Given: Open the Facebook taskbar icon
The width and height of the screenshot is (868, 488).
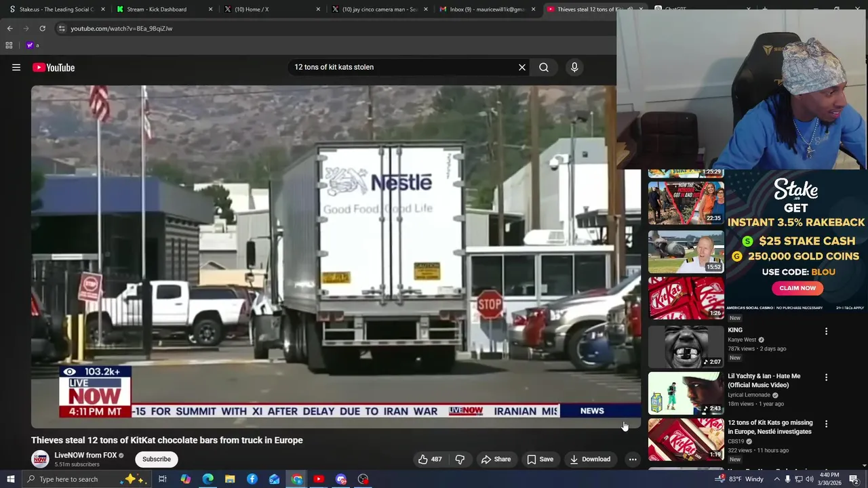Looking at the screenshot, I should pos(252,479).
